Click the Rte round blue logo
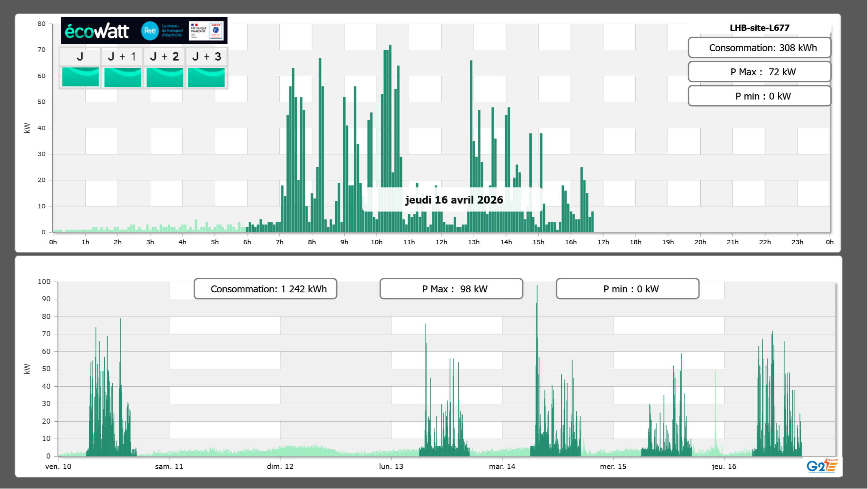Screen dimensions: 868x489 coord(150,31)
